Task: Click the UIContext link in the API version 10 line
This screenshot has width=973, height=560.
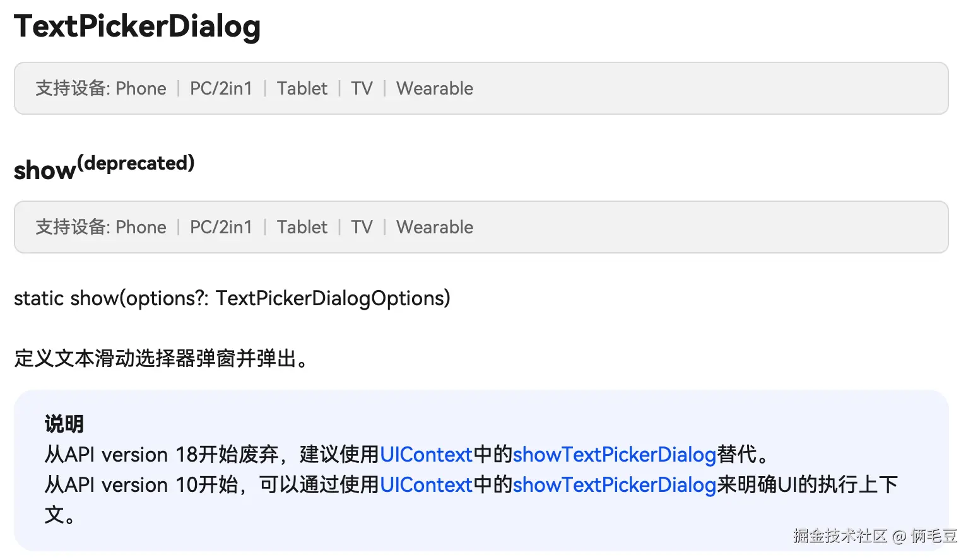Action: (426, 485)
